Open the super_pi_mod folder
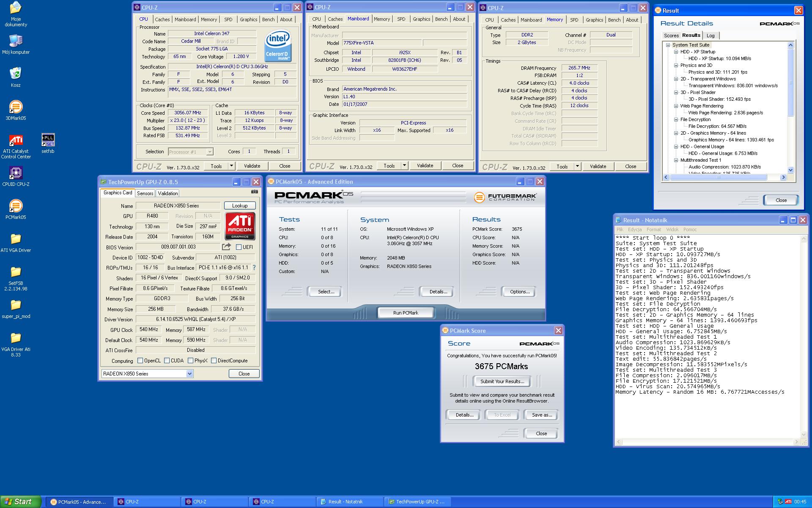 coord(16,308)
